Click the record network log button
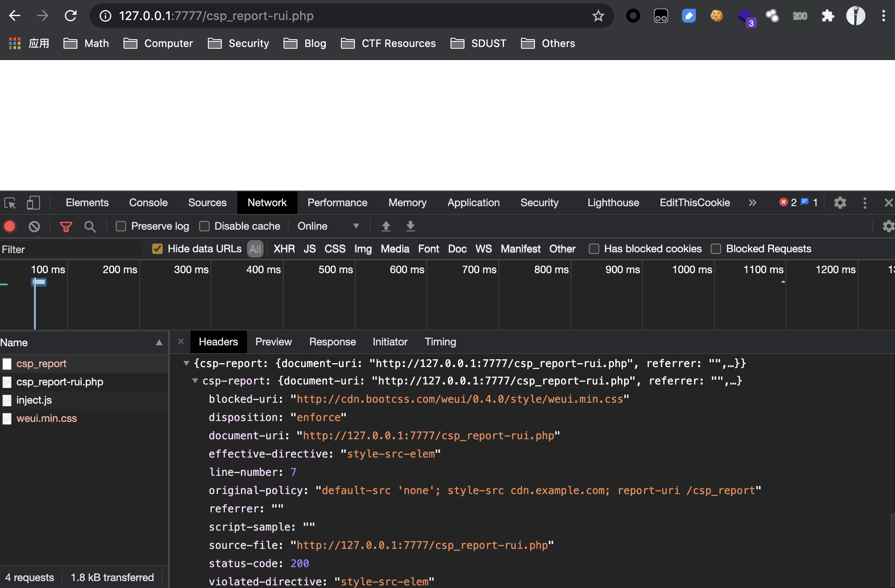 pos(10,226)
